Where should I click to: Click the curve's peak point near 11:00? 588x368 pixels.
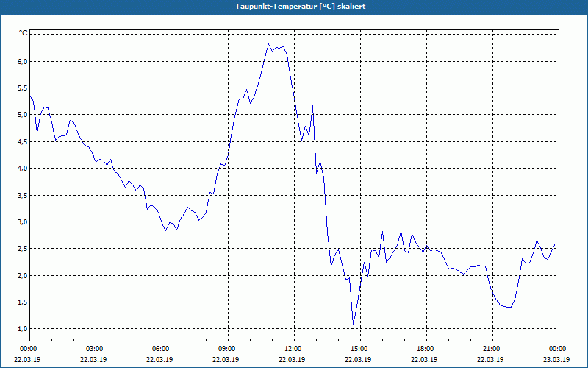click(x=268, y=44)
